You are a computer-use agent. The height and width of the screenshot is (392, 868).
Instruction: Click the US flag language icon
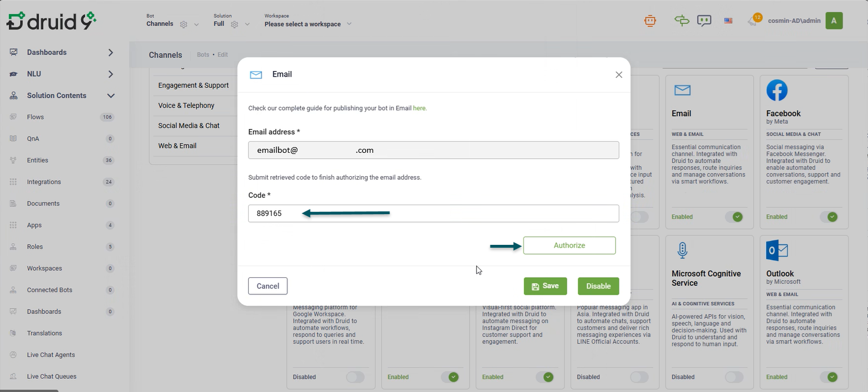(728, 21)
